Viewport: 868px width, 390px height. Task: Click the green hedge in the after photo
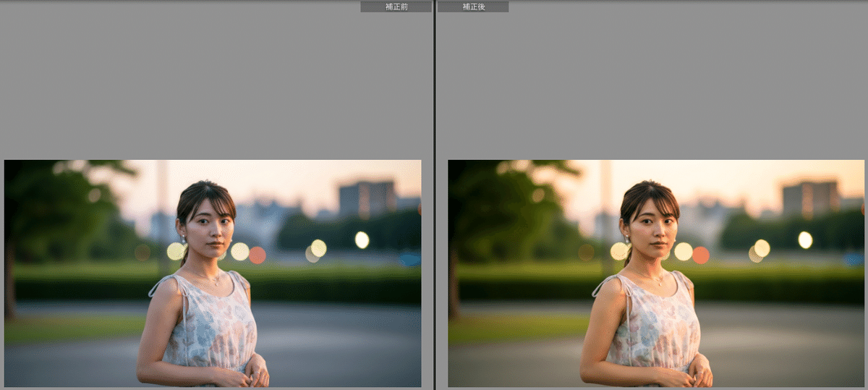(x=781, y=284)
